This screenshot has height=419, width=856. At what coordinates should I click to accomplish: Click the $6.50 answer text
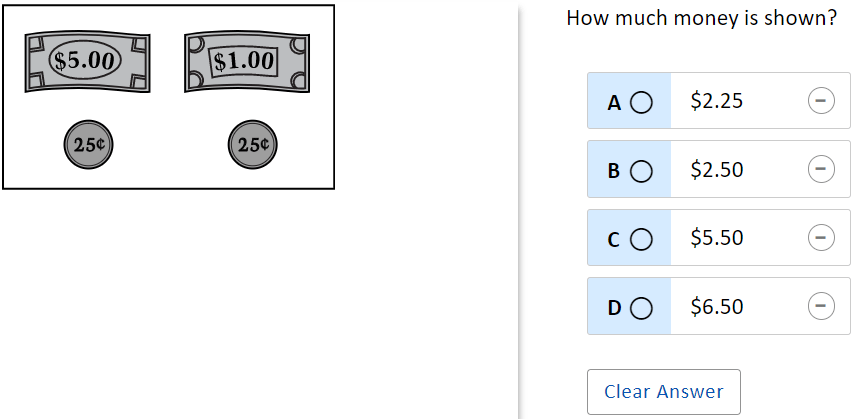[x=717, y=306]
